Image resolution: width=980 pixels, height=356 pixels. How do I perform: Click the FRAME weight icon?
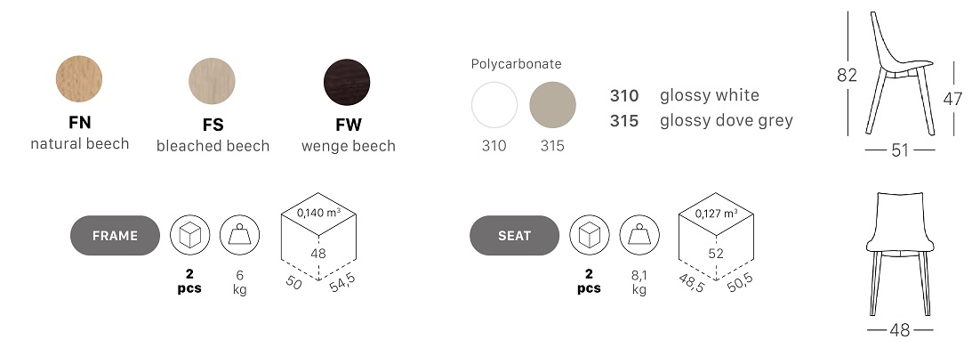tap(239, 236)
